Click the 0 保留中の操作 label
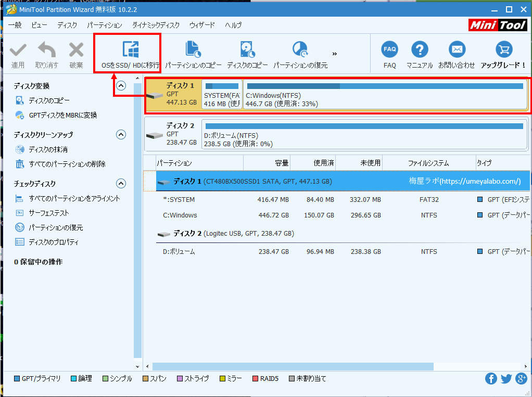The width and height of the screenshot is (532, 397). pos(39,262)
